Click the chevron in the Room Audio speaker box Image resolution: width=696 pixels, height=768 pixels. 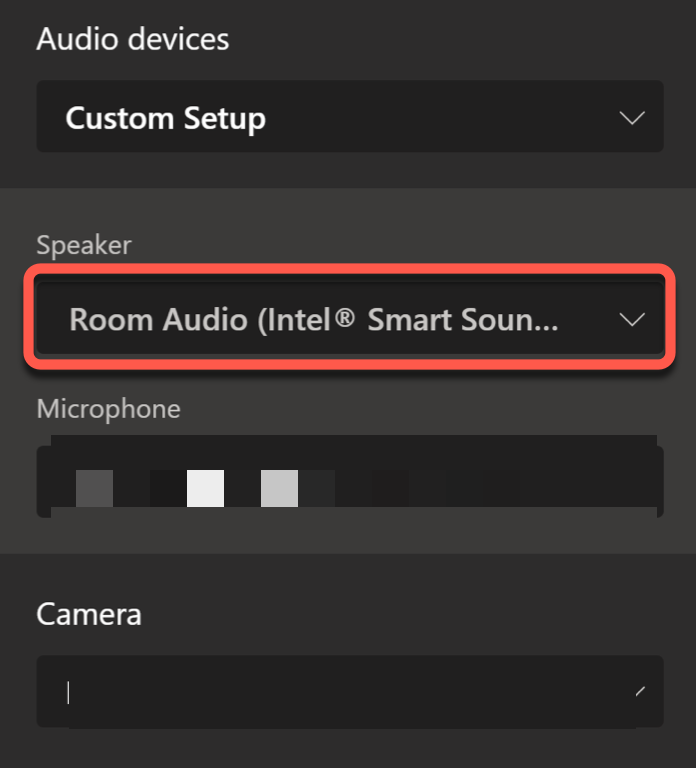632,319
